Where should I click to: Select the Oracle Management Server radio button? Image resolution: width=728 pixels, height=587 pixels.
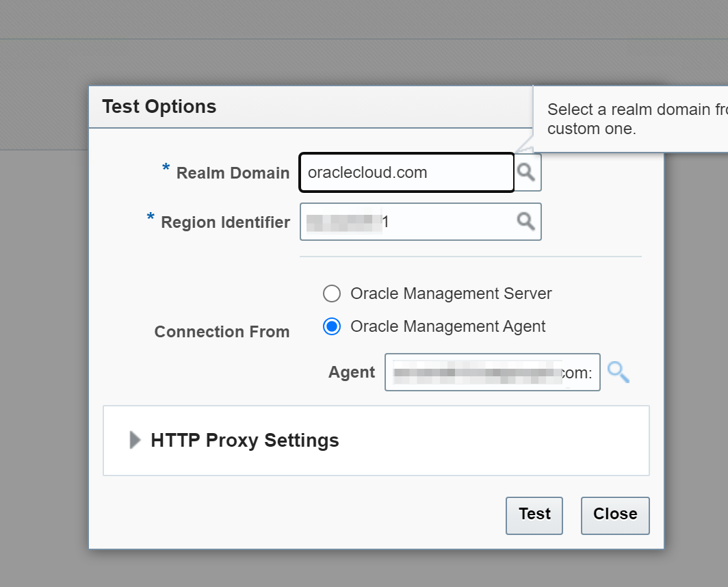tap(332, 294)
